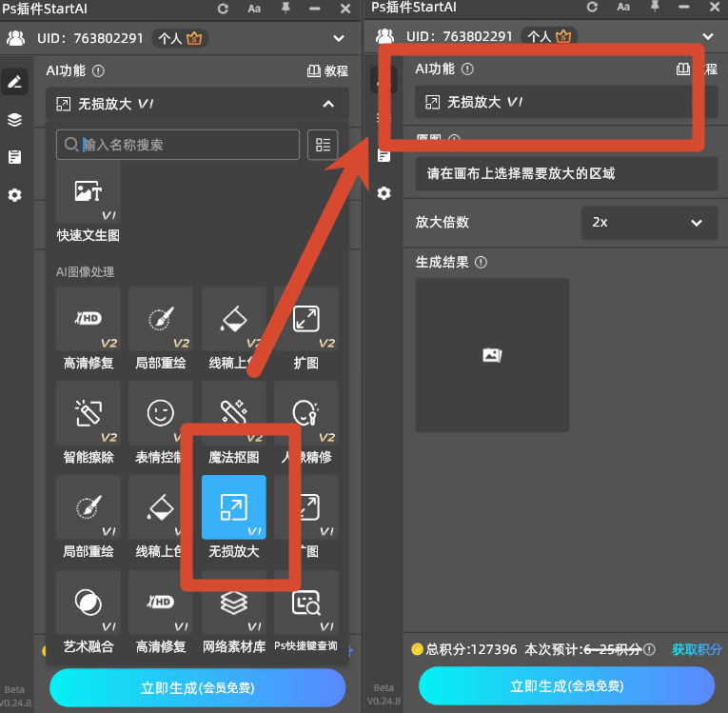
Task: Click UID: 763802291 text in left panel
Action: coord(90,38)
